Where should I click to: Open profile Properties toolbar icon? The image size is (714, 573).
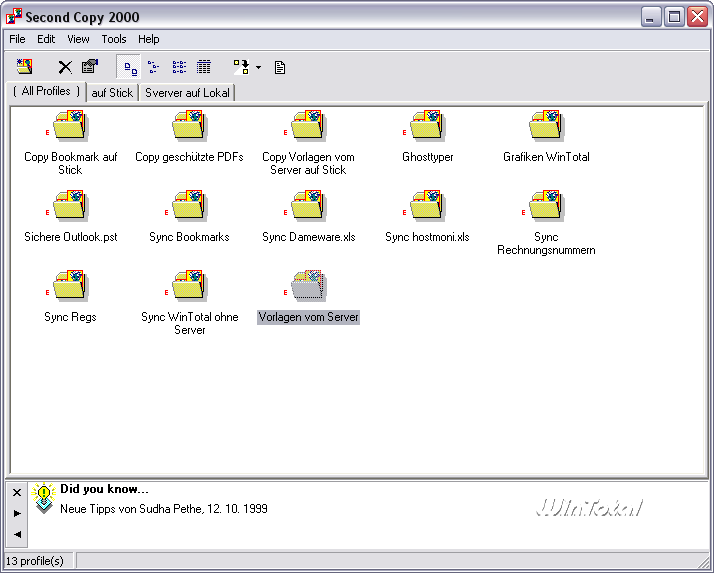[90, 67]
